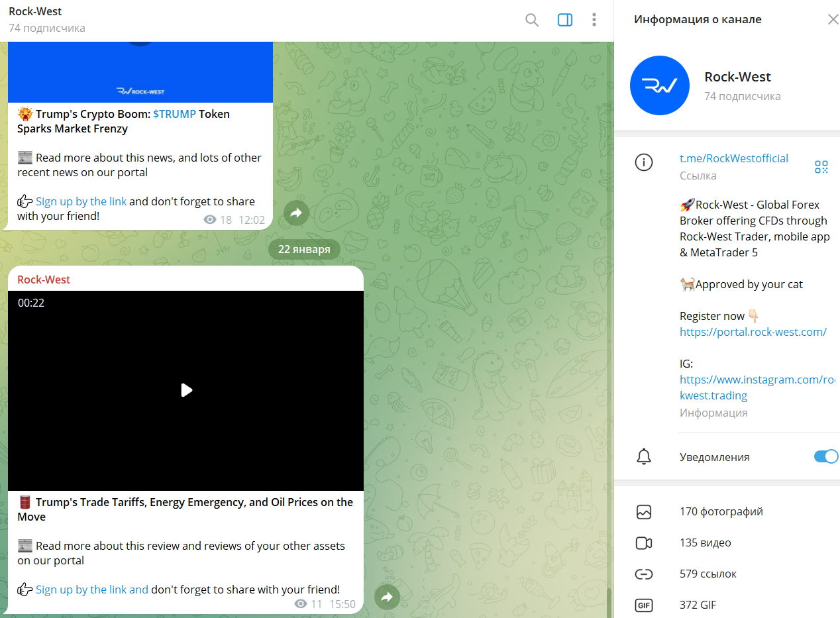Toggle the right sidebar panel icon
Image resolution: width=840 pixels, height=618 pixels.
565,20
